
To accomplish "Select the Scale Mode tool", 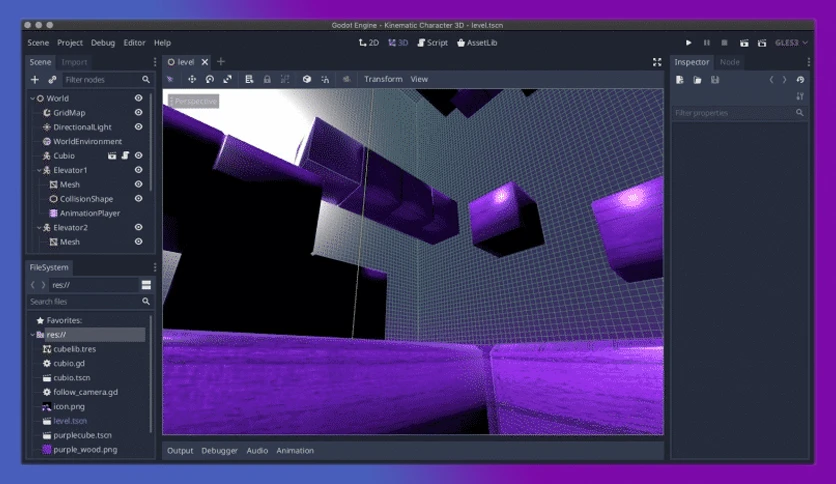I will [228, 79].
